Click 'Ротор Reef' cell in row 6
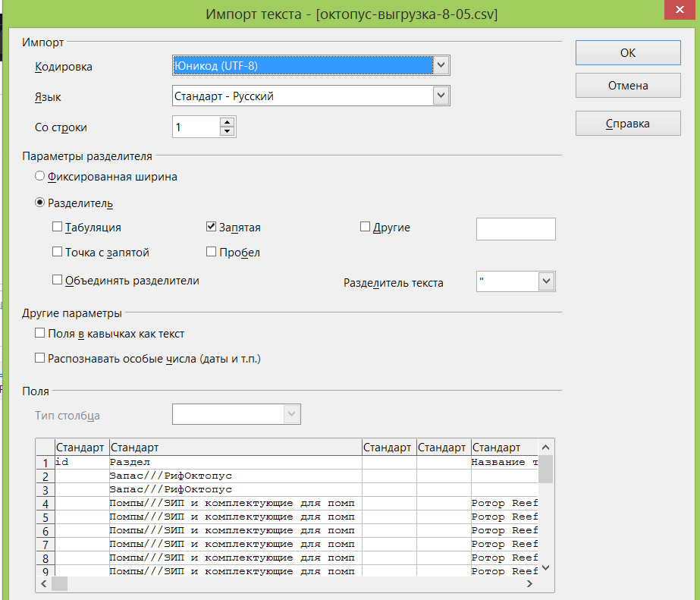 504,531
